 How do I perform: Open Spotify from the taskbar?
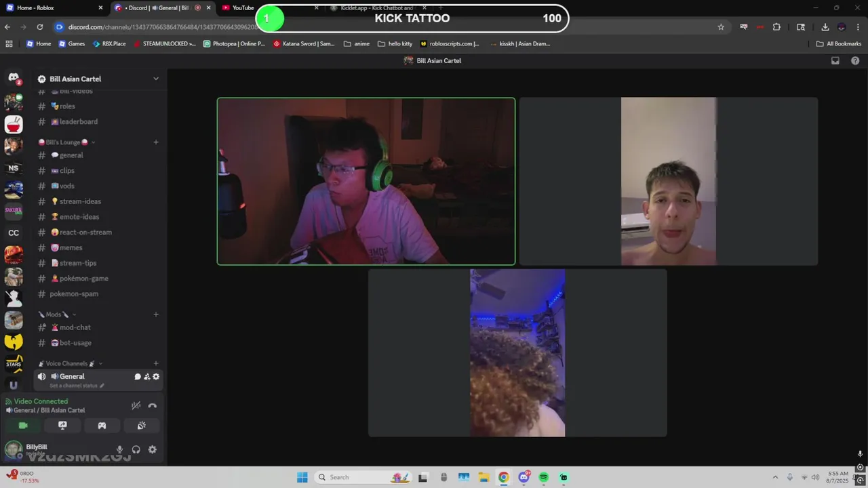tap(544, 477)
